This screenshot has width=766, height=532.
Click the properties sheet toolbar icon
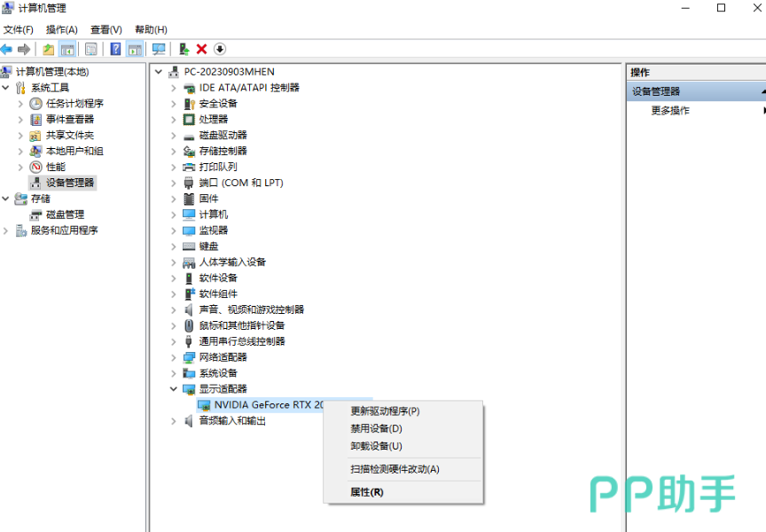tap(90, 49)
